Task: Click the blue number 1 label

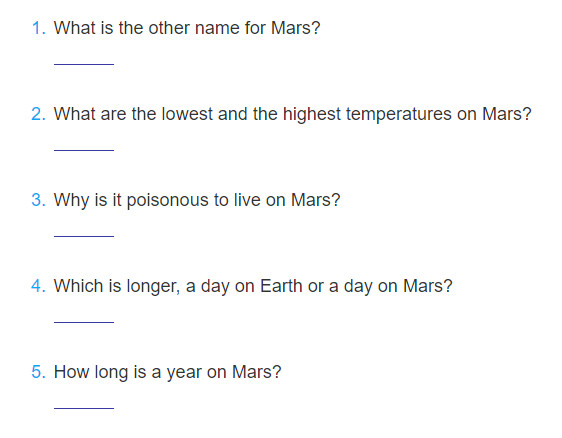Action: (39, 28)
